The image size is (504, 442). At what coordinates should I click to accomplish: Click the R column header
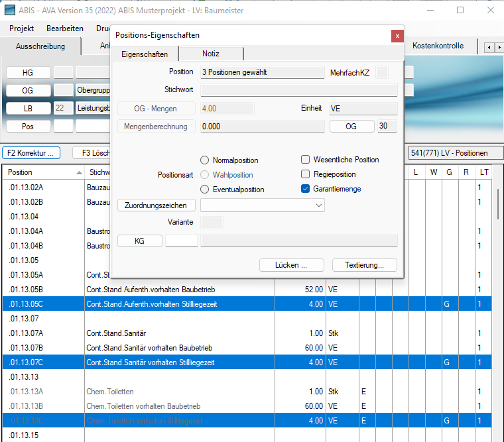[466, 172]
